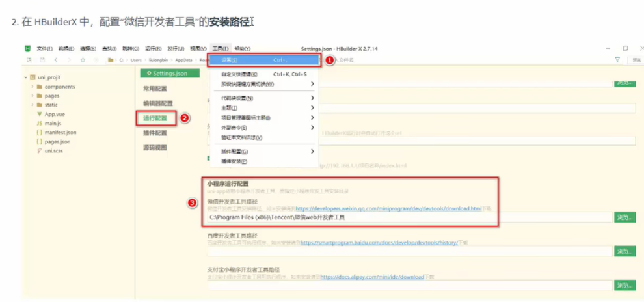The image size is (644, 302).
Task: Click the scss icon beside uni.scss
Action: 40,150
